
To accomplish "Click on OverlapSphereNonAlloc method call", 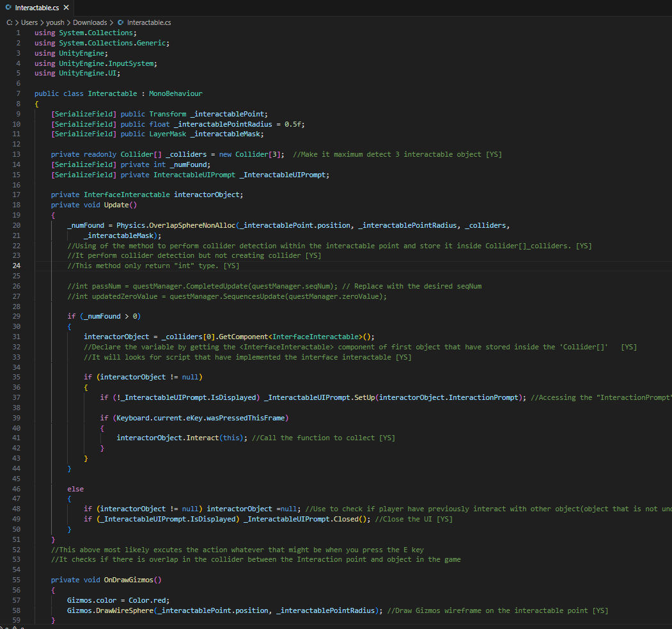I will tap(192, 225).
